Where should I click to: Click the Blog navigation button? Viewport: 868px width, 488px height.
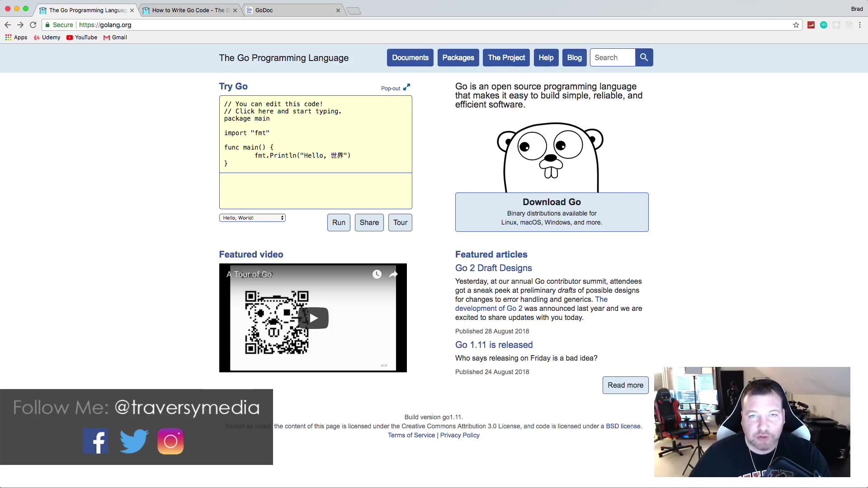(x=574, y=57)
